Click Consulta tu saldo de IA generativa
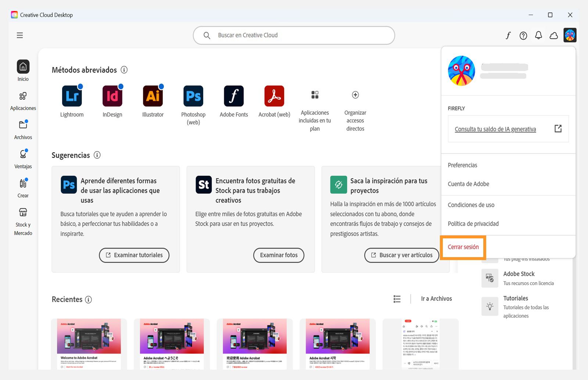This screenshot has width=588, height=380. 495,129
